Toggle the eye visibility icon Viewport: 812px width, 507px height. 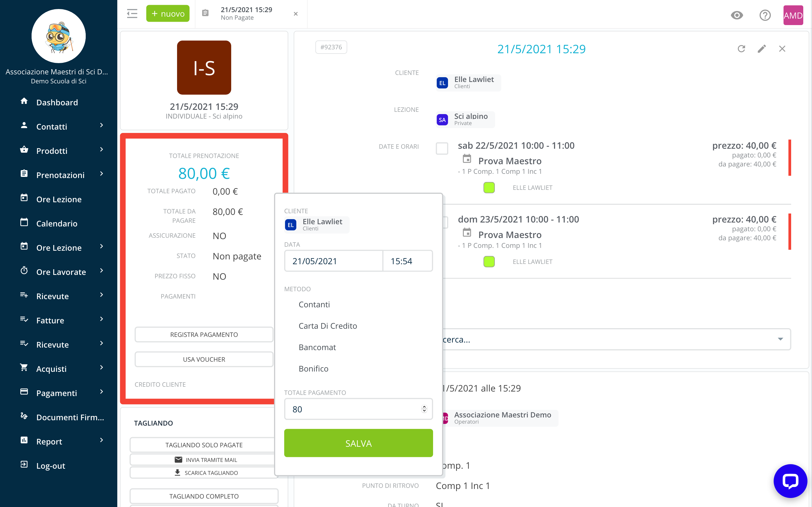point(737,15)
